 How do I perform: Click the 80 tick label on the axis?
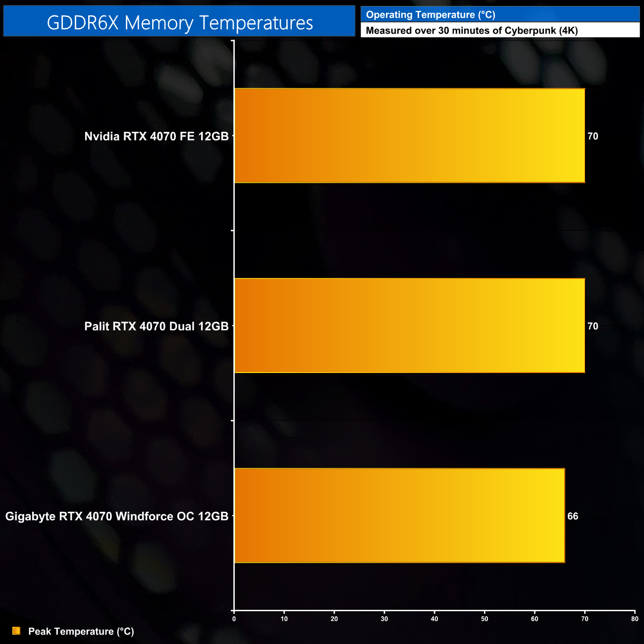coord(635,619)
